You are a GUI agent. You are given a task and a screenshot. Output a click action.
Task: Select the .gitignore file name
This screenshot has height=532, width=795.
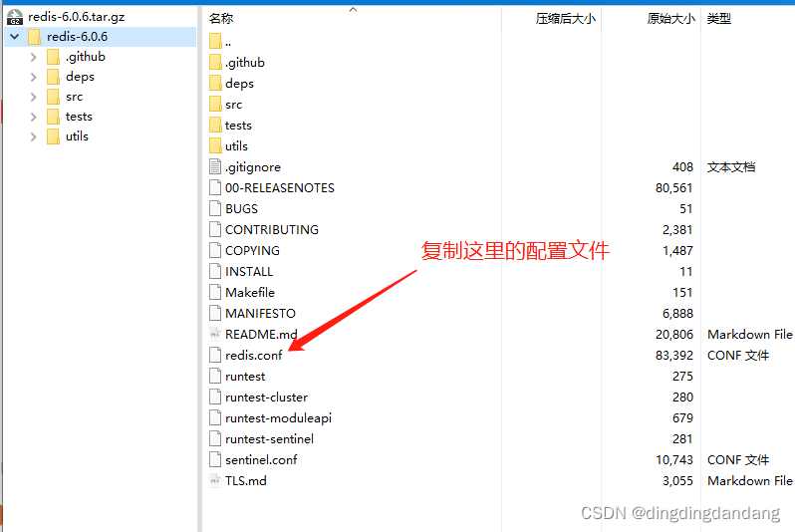click(253, 166)
